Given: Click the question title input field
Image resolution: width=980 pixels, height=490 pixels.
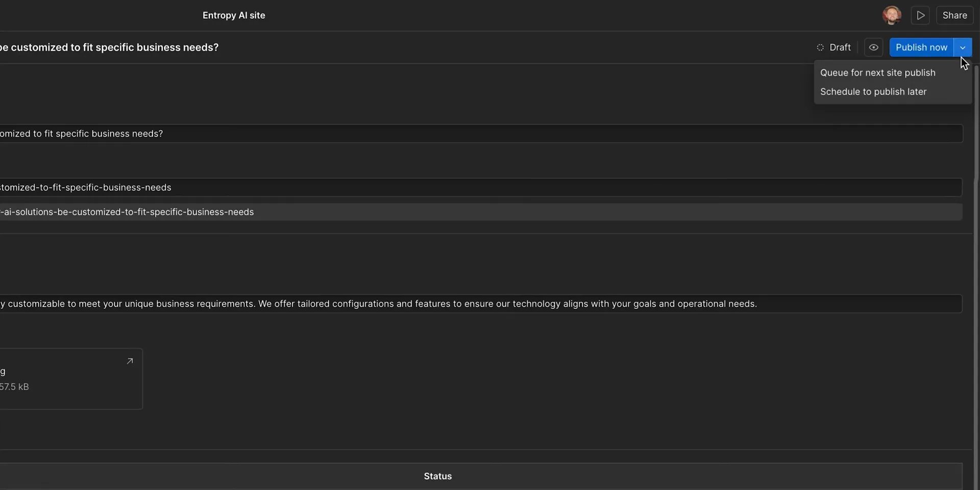Looking at the screenshot, I should click(x=481, y=134).
